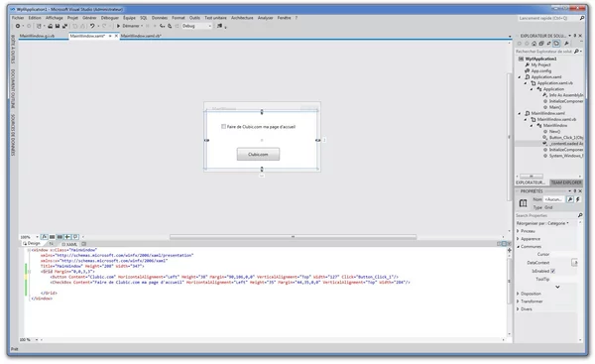Image resolution: width=595 pixels, height=364 pixels.
Task: Expand the Disposition property category
Action: click(x=518, y=294)
